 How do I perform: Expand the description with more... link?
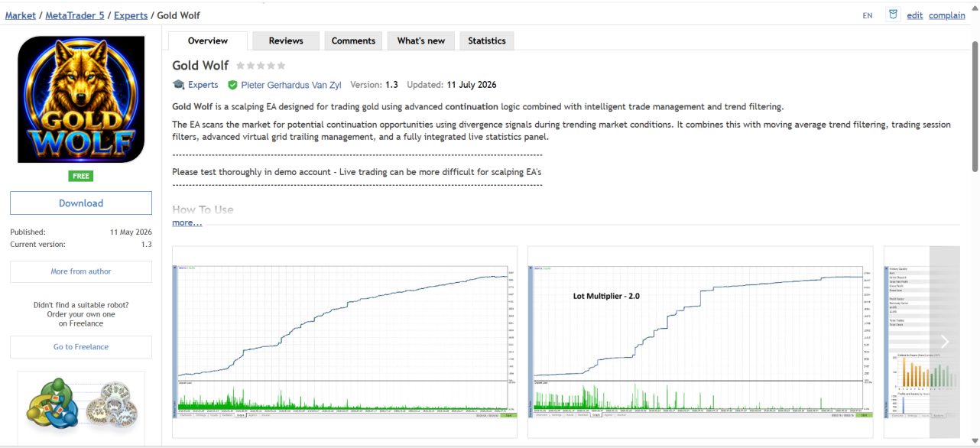point(187,222)
